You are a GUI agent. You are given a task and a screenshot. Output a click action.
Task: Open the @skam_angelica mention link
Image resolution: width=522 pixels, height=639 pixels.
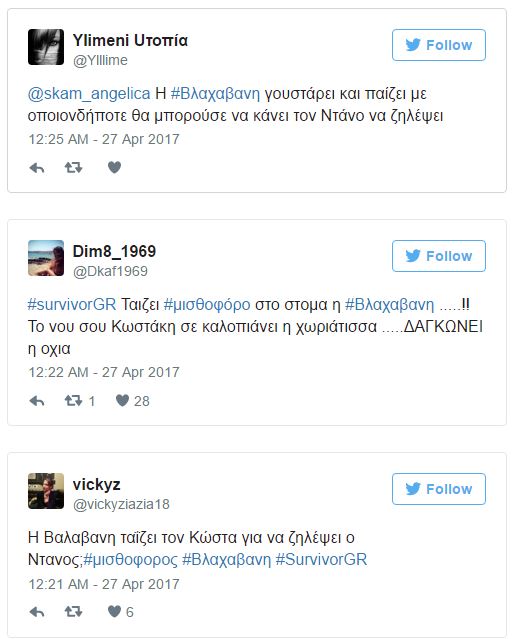pos(89,94)
